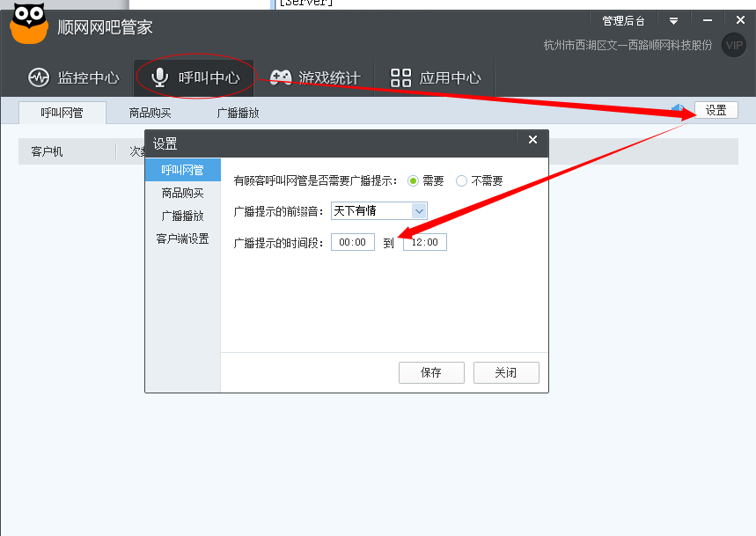Image resolution: width=756 pixels, height=536 pixels.
Task: Switch to the 广播播放 tab
Action: 238,113
